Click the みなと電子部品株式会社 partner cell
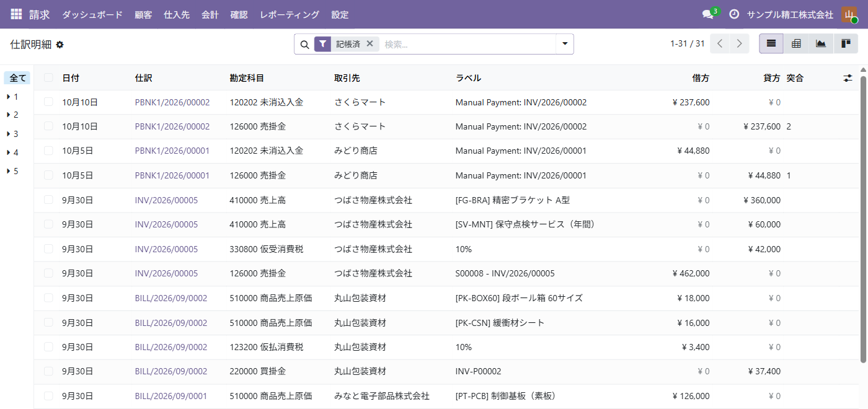 click(382, 396)
